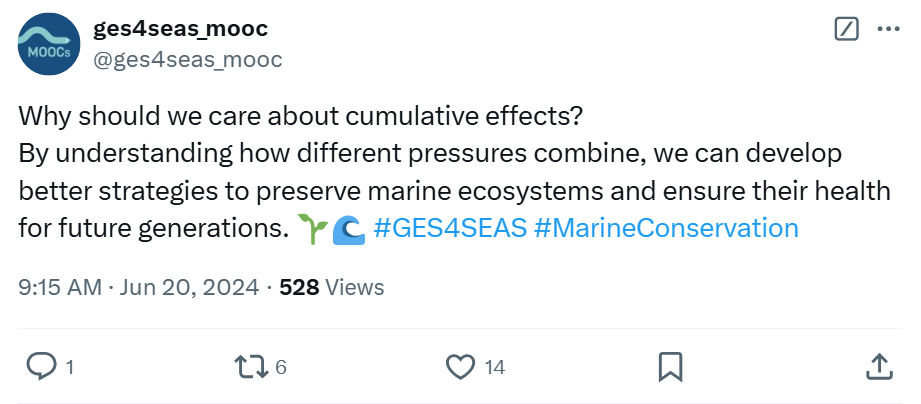Click the repost count number 6
The image size is (921, 404).
pos(281,368)
